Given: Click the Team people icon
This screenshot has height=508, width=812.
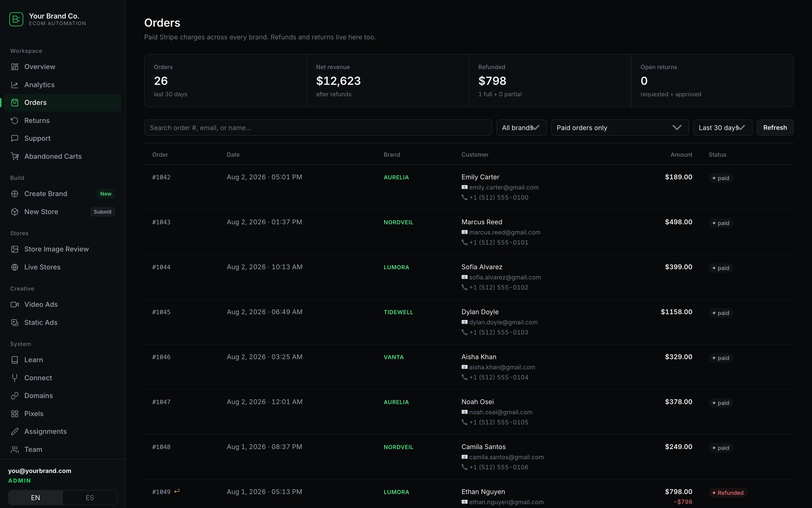Looking at the screenshot, I should coord(15,449).
